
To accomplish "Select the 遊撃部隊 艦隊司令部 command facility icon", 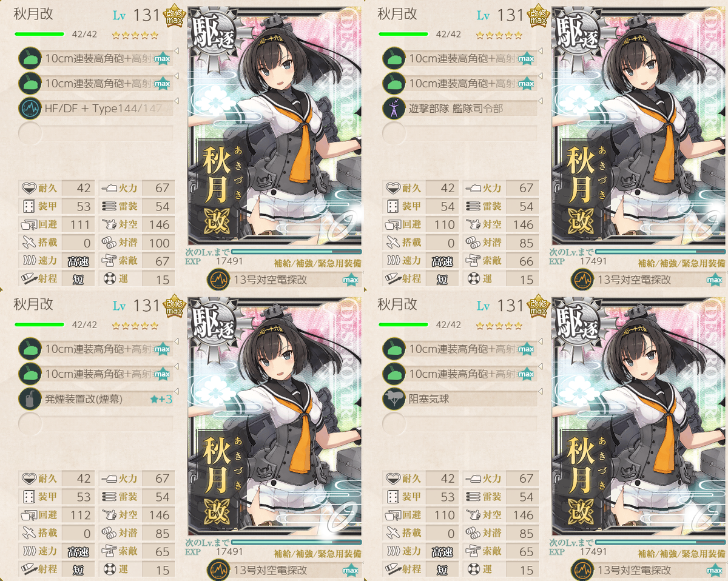I will coord(393,108).
